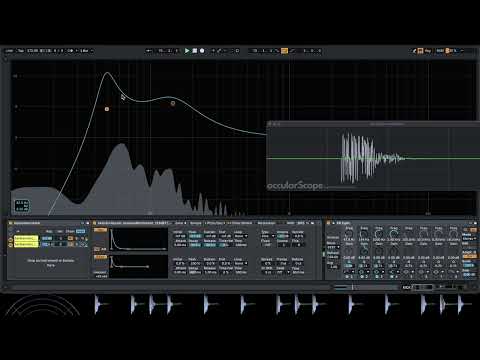Open Sampler's Modulation tab

pos(266,223)
